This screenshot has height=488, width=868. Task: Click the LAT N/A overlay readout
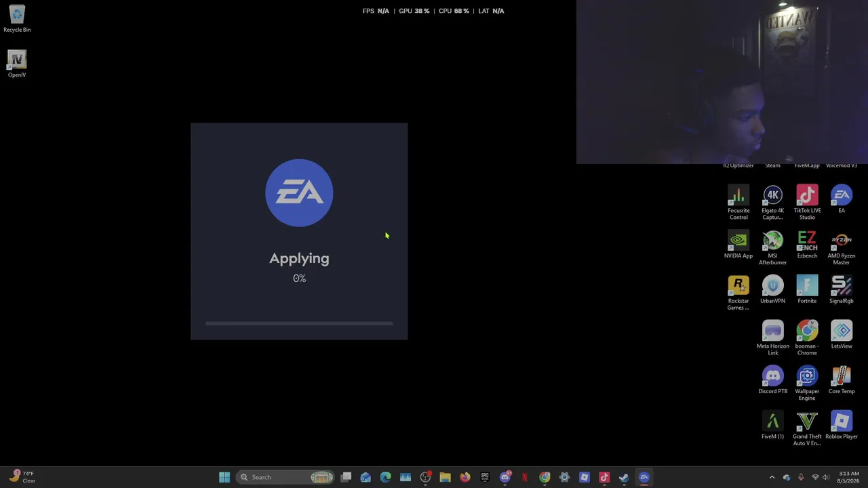click(x=491, y=11)
